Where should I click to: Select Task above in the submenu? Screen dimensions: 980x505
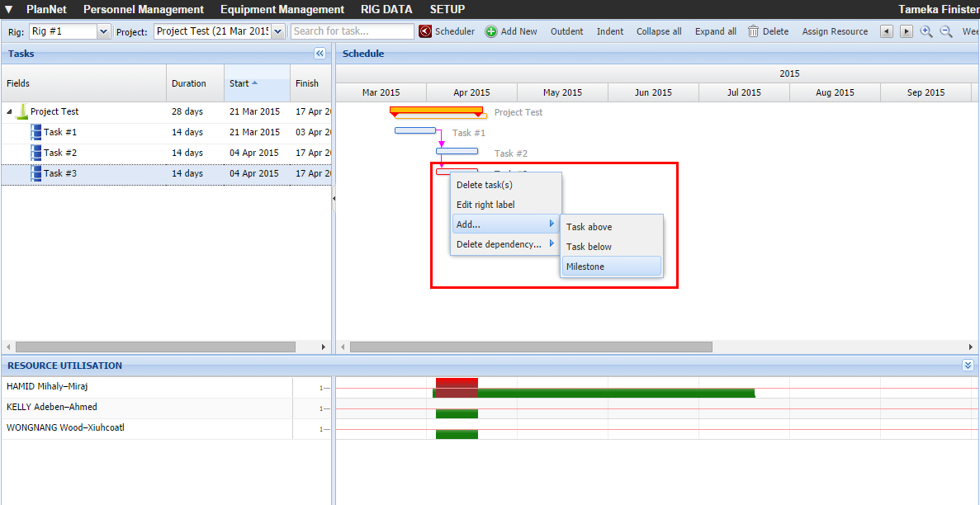click(611, 227)
